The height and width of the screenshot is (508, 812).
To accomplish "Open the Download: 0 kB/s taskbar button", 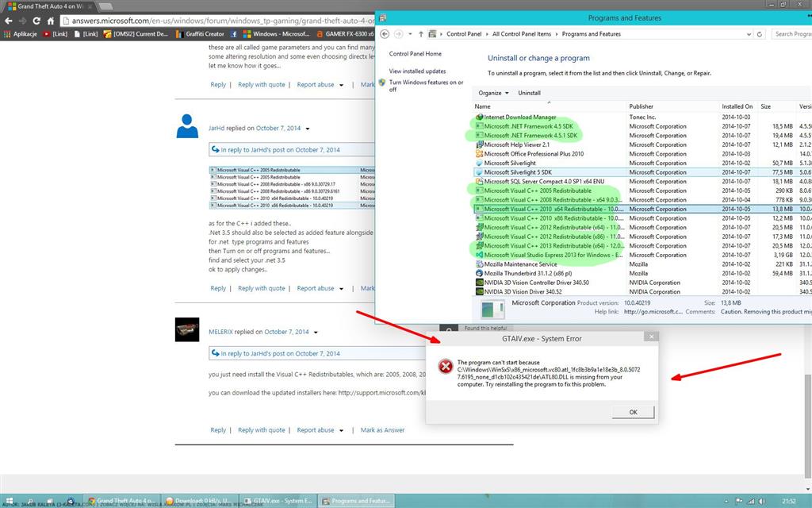I will [x=200, y=501].
